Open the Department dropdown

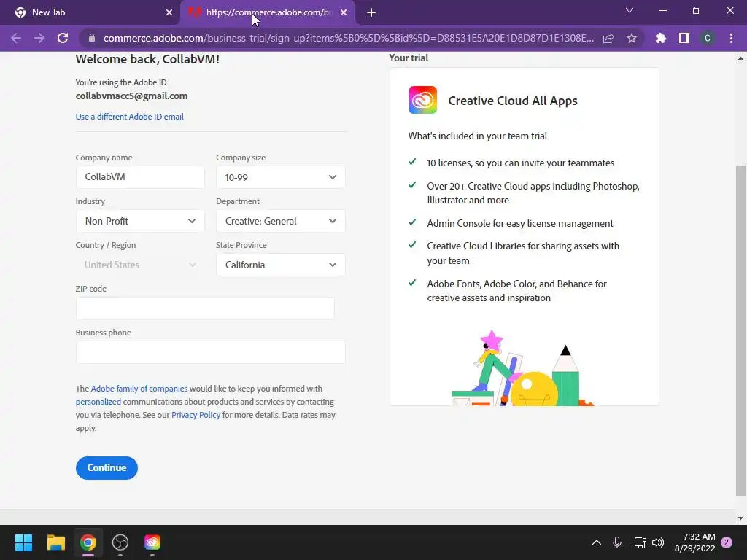pyautogui.click(x=281, y=221)
